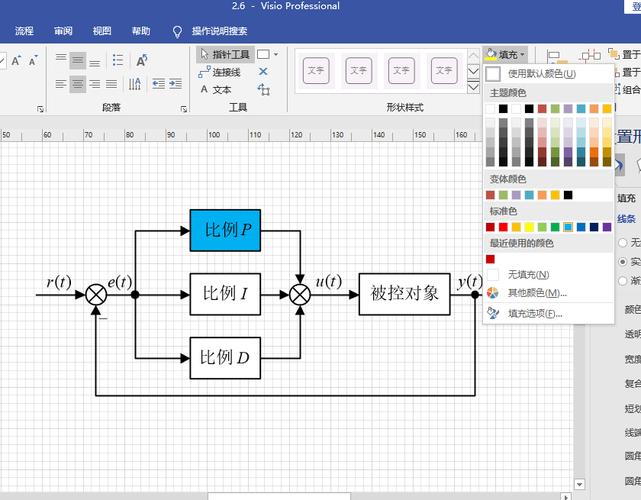Pick the recently used red swatch
This screenshot has width=641, height=500.
pyautogui.click(x=490, y=259)
